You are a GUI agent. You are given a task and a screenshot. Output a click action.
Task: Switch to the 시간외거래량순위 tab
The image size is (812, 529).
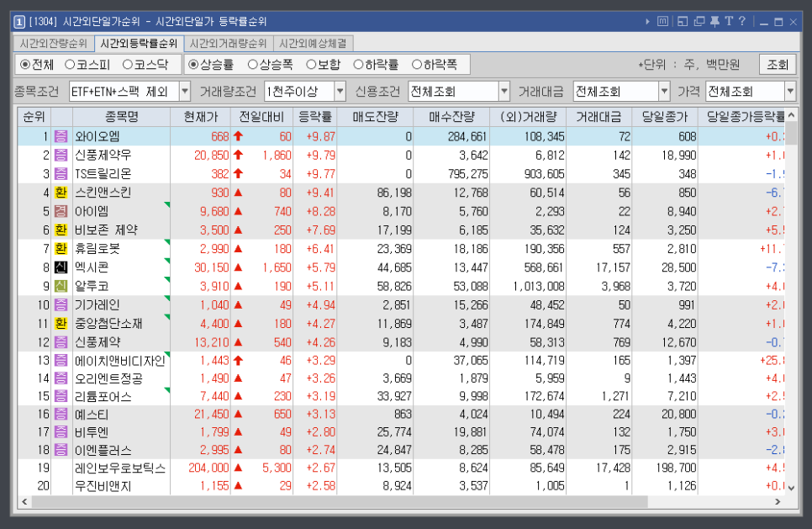228,44
